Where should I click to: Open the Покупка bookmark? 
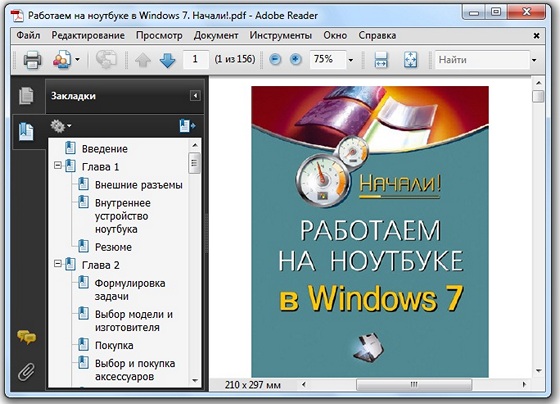point(114,345)
